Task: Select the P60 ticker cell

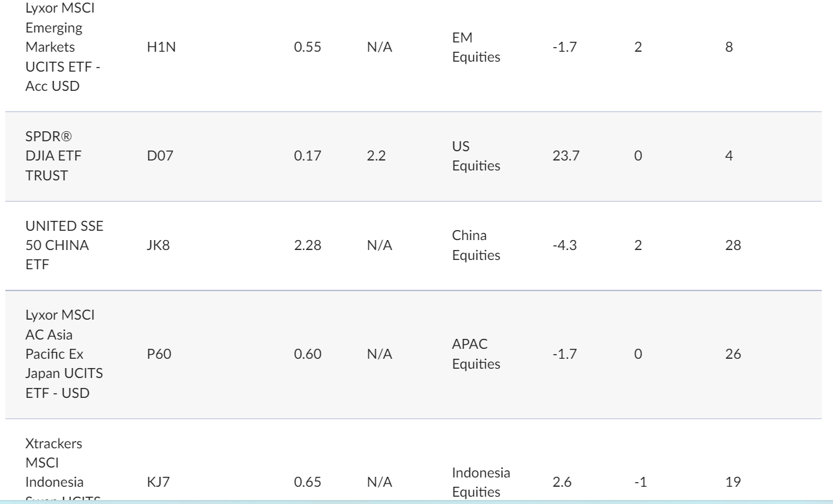Action: [157, 355]
